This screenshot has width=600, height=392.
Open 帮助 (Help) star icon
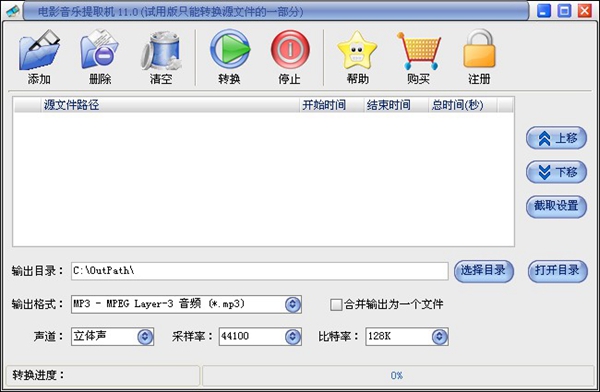357,50
